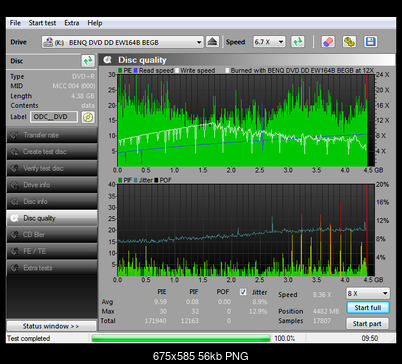402x364 pixels.
Task: Click the 'Test completed' status text
Action: coord(29,338)
